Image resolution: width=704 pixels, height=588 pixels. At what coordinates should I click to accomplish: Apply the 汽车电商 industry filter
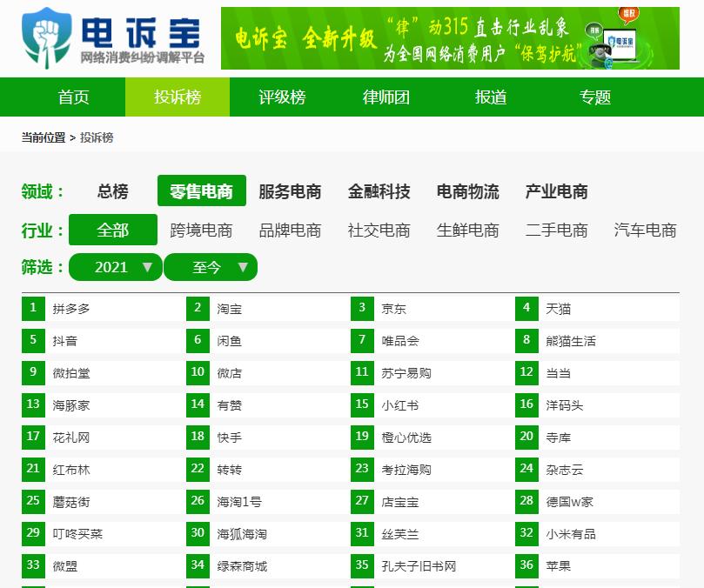coord(644,231)
